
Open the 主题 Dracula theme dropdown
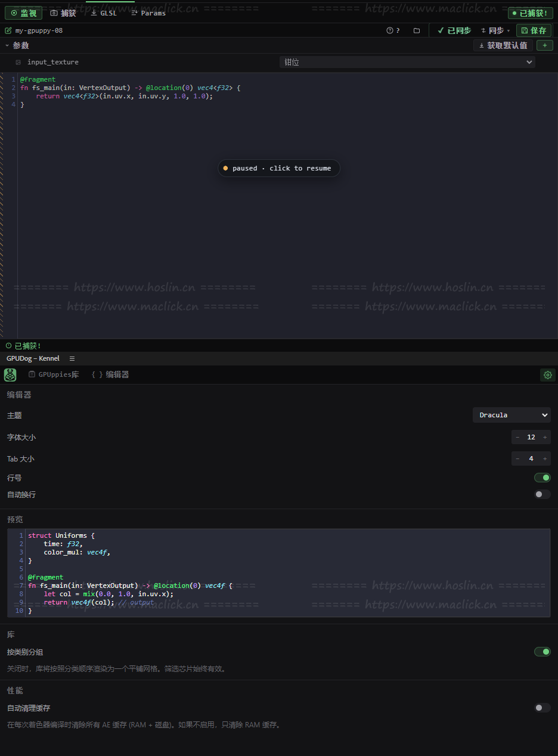(511, 415)
